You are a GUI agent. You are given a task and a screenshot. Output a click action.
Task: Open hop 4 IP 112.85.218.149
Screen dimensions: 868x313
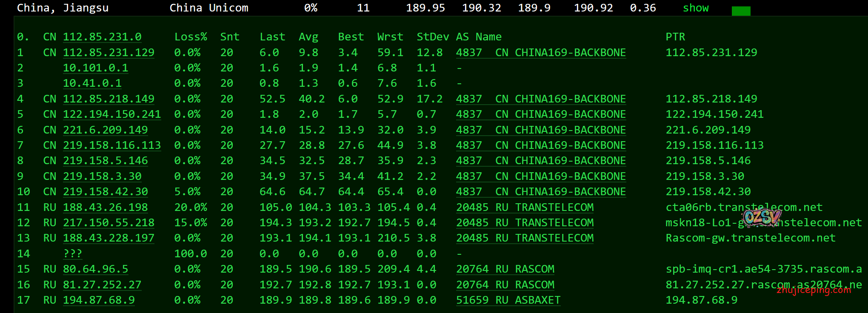coord(108,99)
